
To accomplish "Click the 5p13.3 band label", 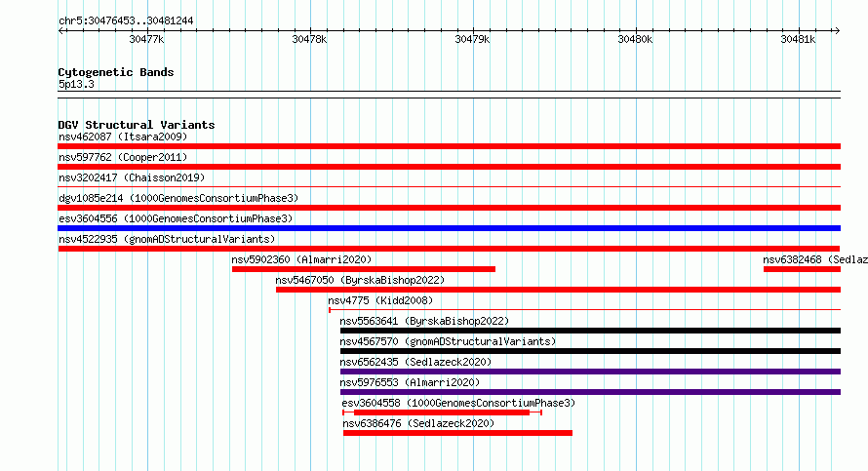I will click(x=76, y=85).
